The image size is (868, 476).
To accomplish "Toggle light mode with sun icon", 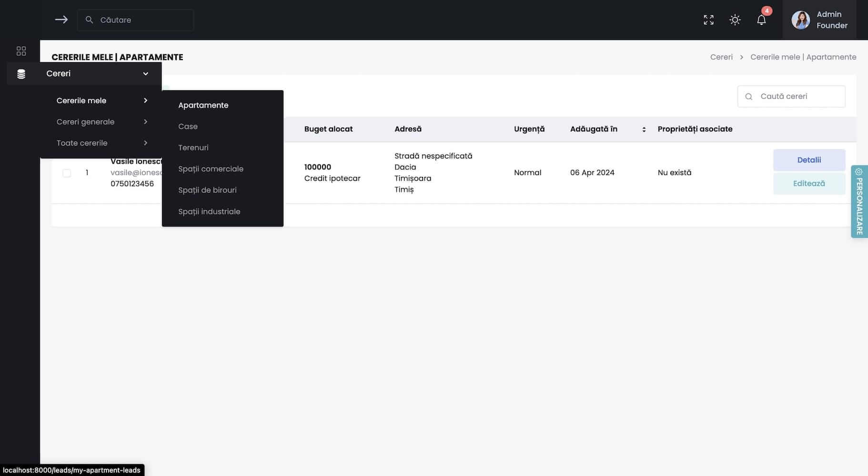I will (x=735, y=20).
